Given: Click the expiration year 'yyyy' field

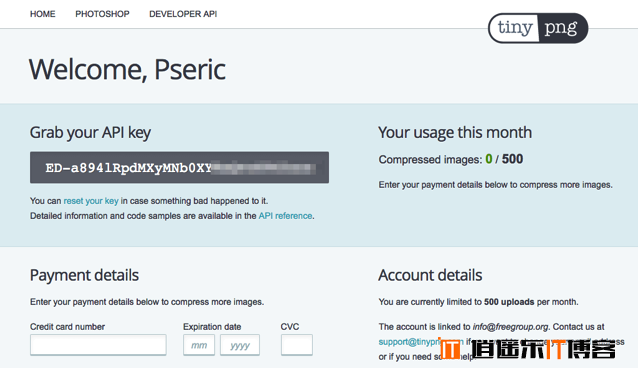Looking at the screenshot, I should coord(240,345).
